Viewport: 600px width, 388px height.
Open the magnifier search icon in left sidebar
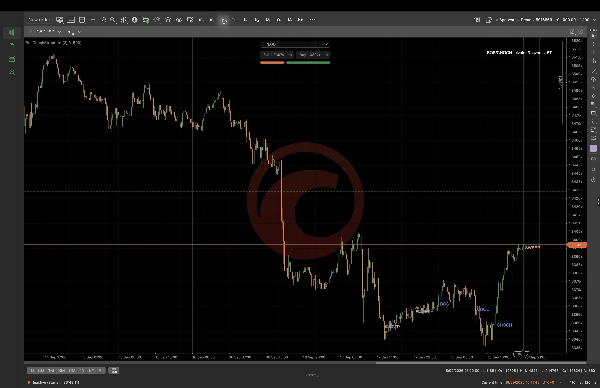click(x=12, y=72)
